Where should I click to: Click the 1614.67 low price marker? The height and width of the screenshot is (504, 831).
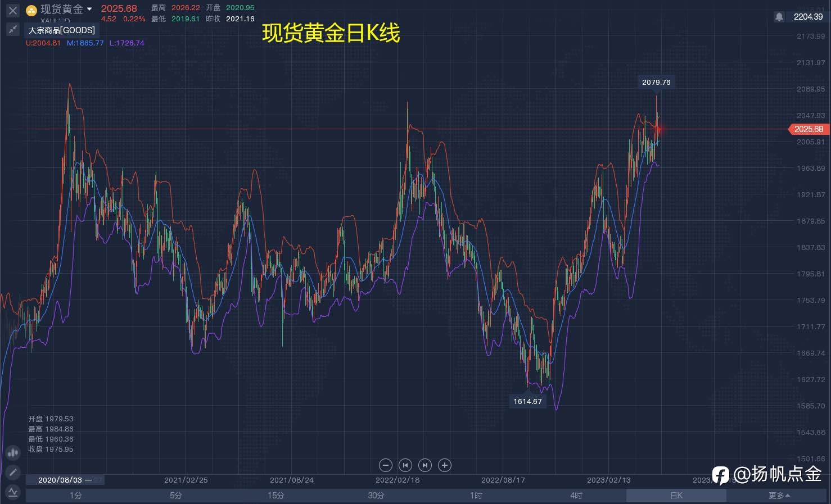point(527,401)
